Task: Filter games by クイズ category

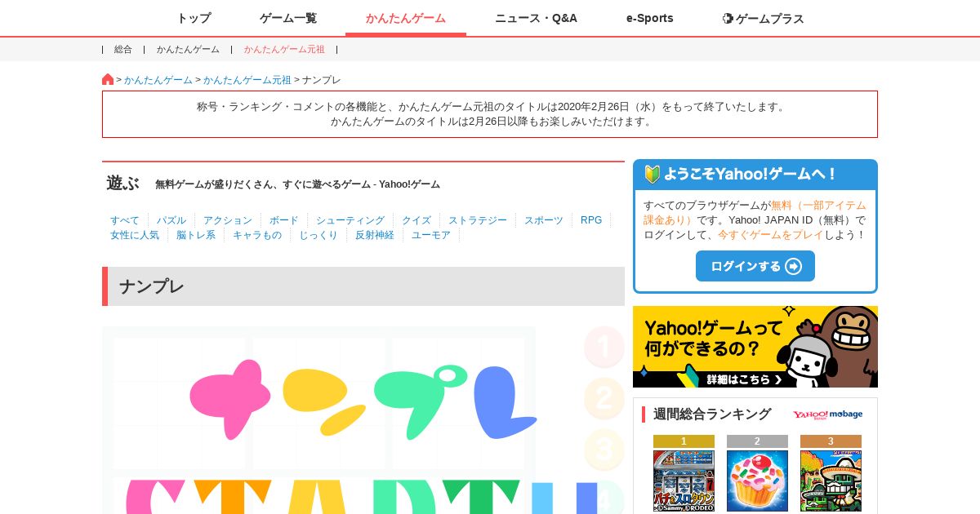Action: [x=416, y=220]
